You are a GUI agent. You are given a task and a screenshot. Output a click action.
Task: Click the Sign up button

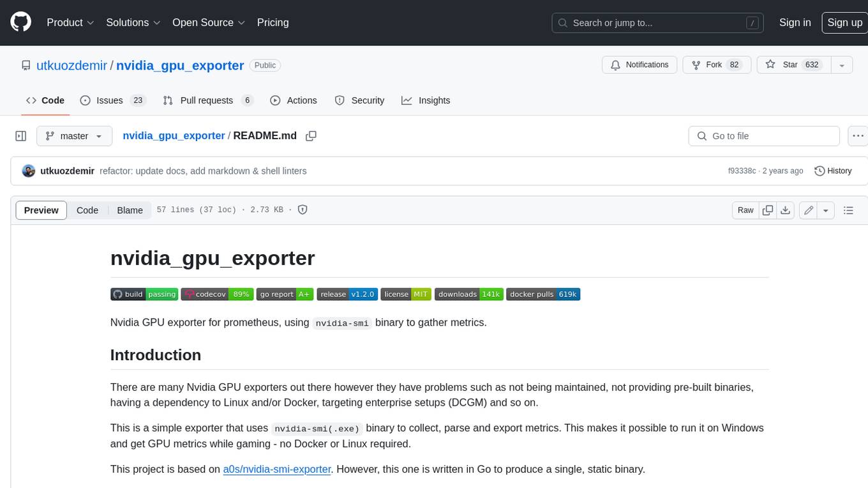tap(844, 22)
